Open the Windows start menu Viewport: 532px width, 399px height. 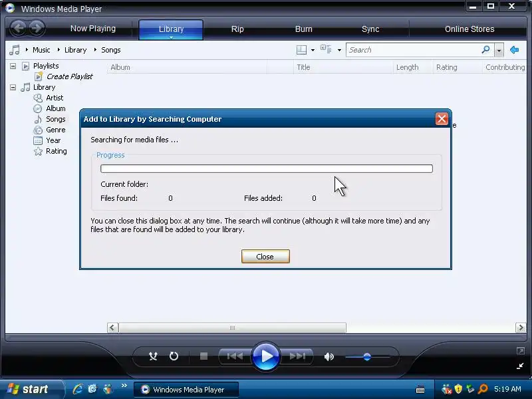click(x=31, y=389)
